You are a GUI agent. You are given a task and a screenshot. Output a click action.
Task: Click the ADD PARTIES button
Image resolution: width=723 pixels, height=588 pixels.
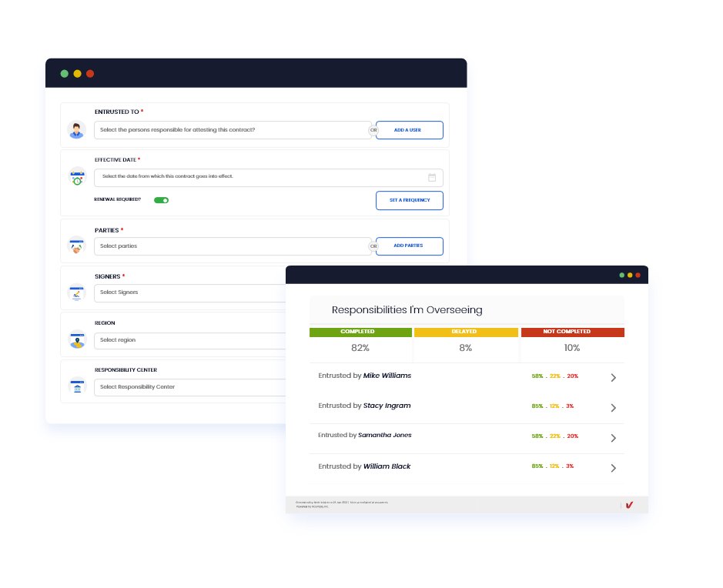[409, 246]
